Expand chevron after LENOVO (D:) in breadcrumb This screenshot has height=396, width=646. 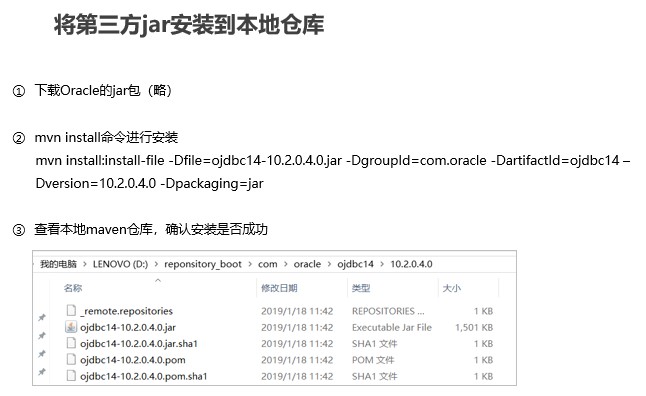156,264
